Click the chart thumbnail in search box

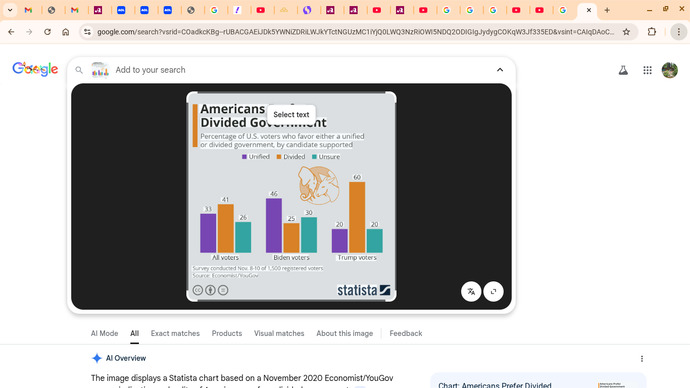(100, 70)
